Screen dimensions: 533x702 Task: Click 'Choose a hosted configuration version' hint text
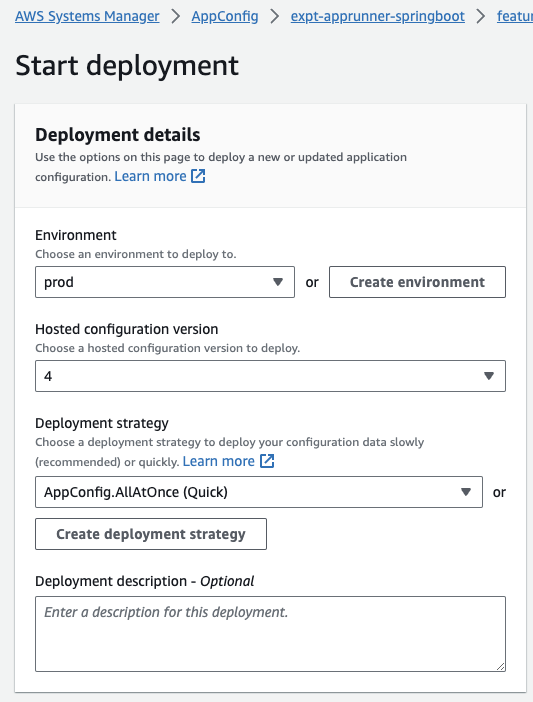click(167, 348)
